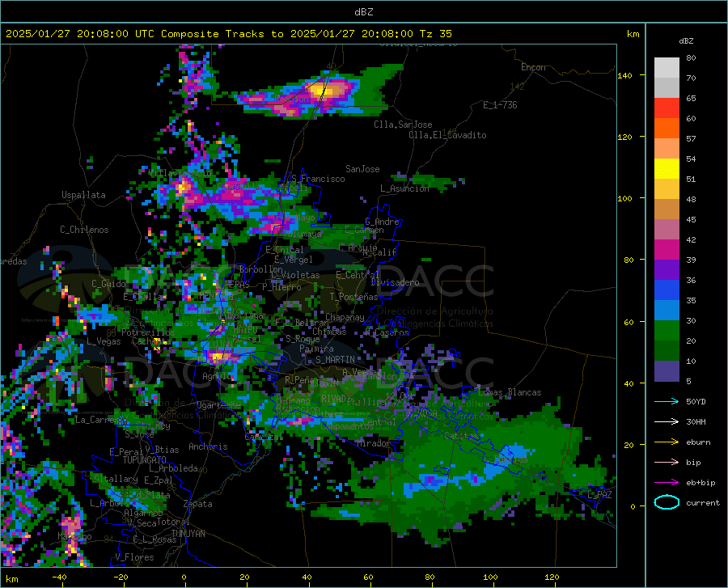Click the S_MARTIN map label
This screenshot has width=728, height=588.
coord(335,360)
